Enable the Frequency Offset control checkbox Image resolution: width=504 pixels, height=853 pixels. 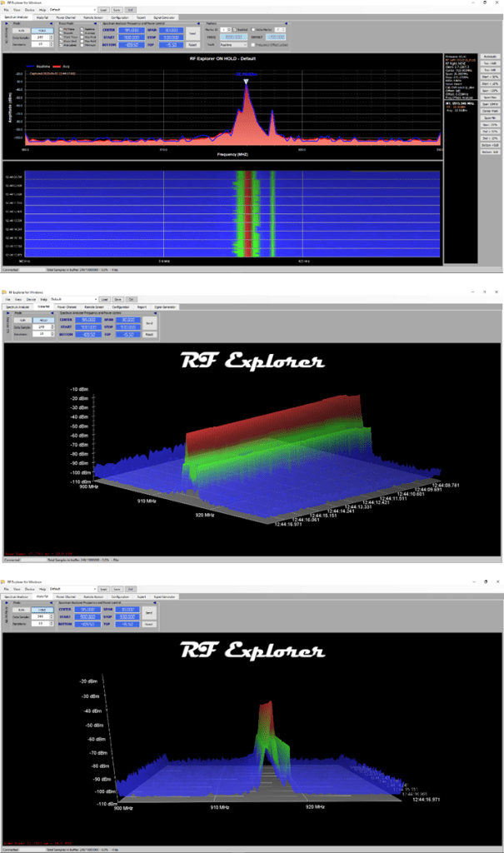click(254, 45)
